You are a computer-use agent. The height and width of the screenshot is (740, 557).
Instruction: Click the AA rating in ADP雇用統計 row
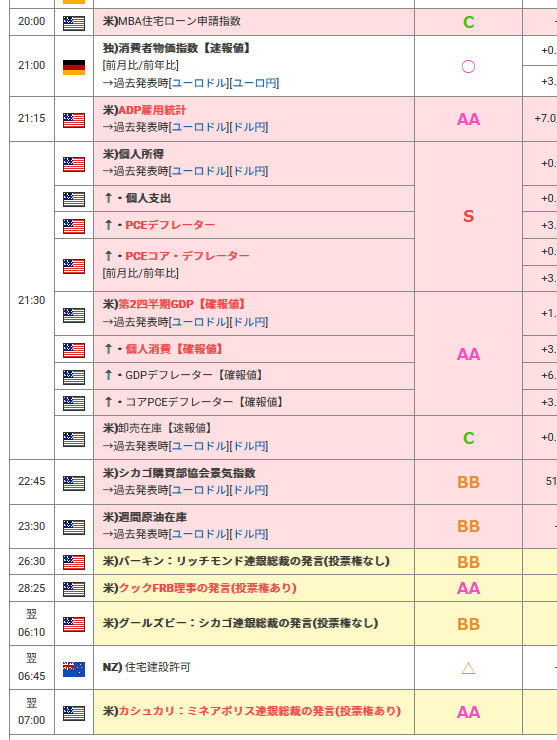click(468, 119)
